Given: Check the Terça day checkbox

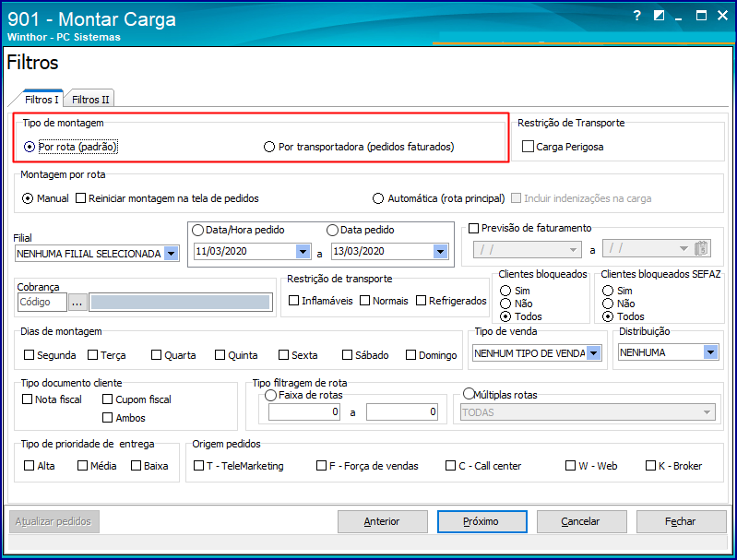Looking at the screenshot, I should tap(92, 355).
